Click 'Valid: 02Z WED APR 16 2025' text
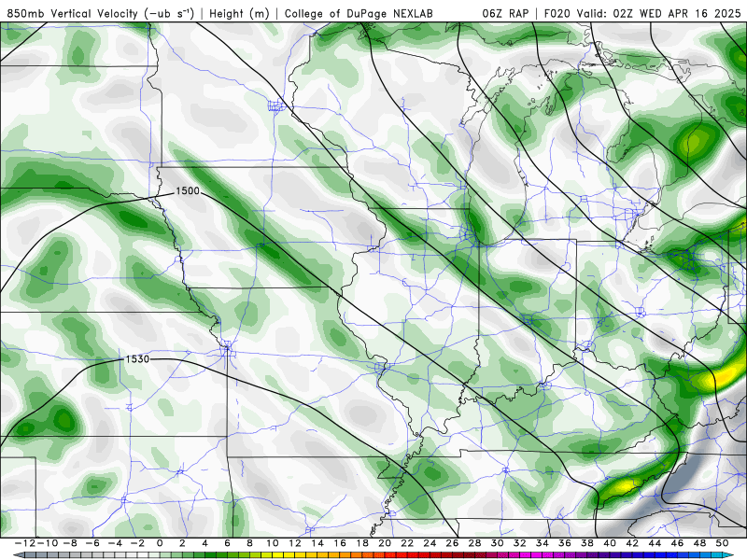 point(659,13)
